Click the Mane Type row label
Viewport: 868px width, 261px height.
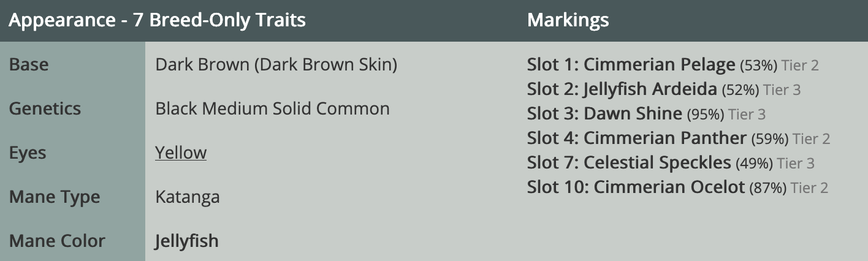click(55, 197)
